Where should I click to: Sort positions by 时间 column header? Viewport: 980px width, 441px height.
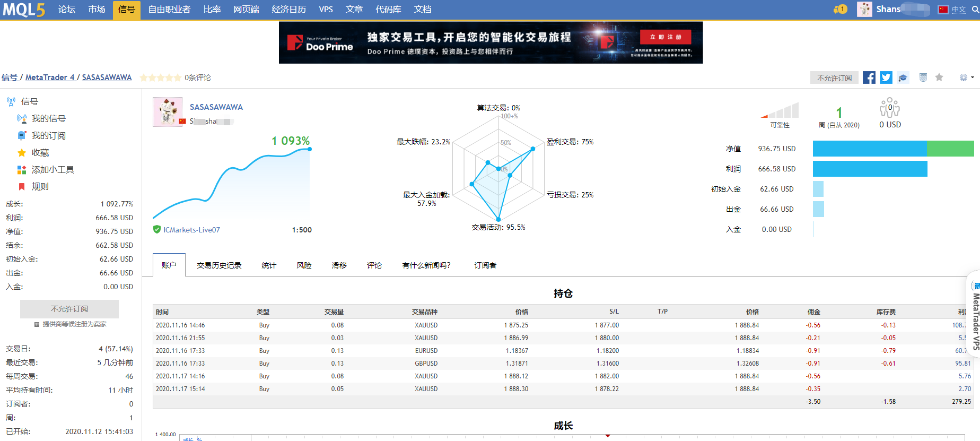tap(162, 312)
